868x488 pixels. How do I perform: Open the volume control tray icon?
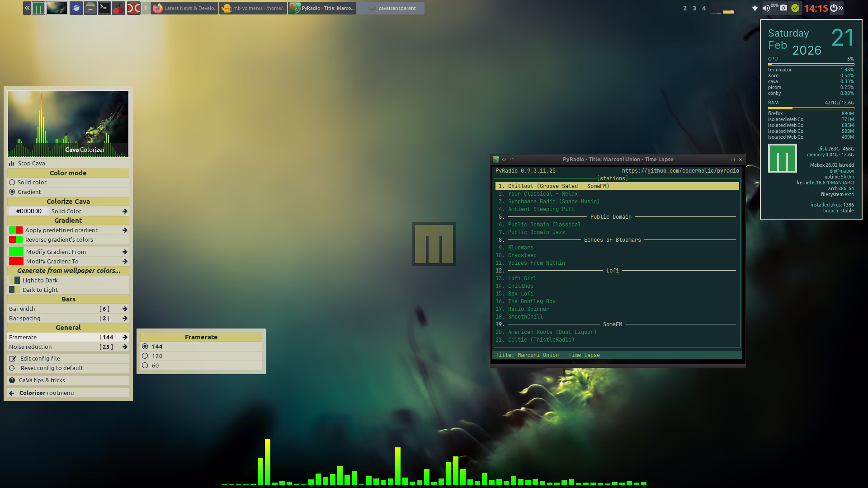[x=766, y=8]
